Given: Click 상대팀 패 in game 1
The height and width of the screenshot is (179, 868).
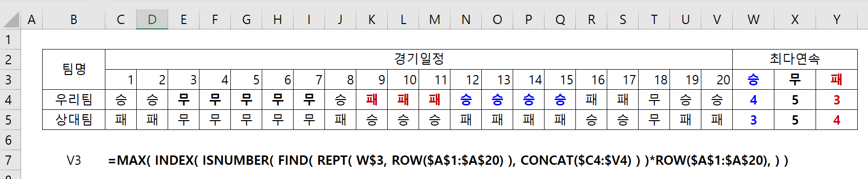Looking at the screenshot, I should click(121, 120).
